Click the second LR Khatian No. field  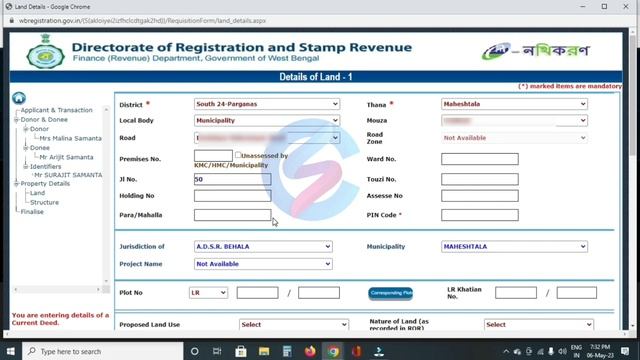coord(576,293)
